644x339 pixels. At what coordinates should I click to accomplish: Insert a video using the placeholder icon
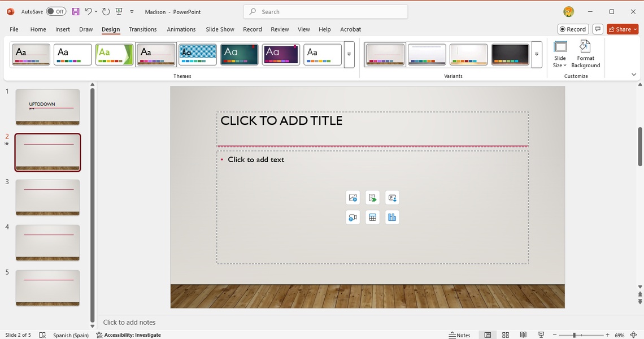(x=353, y=217)
